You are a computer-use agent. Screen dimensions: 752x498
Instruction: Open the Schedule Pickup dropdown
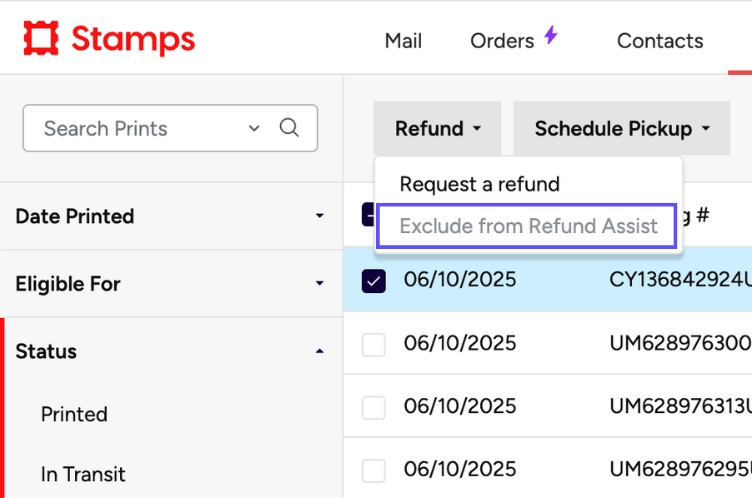(621, 129)
